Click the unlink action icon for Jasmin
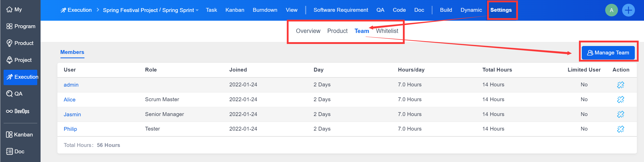The image size is (644, 162). (620, 114)
